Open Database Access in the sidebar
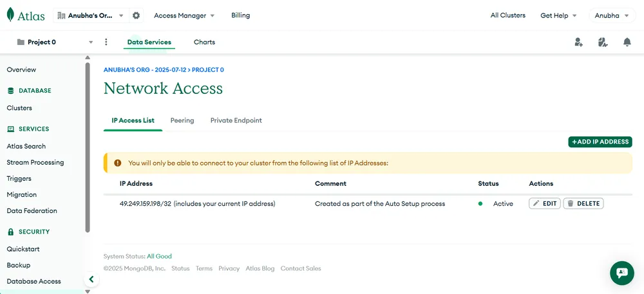Image resolution: width=644 pixels, height=294 pixels. [x=33, y=281]
